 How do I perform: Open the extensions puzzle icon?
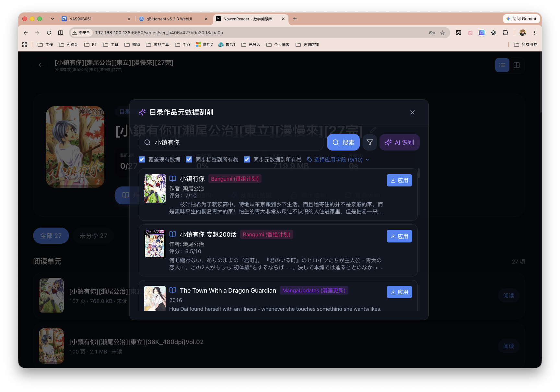[505, 33]
